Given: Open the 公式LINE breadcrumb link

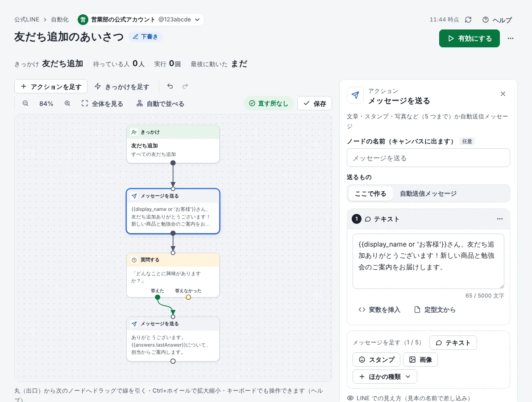Looking at the screenshot, I should tap(27, 19).
